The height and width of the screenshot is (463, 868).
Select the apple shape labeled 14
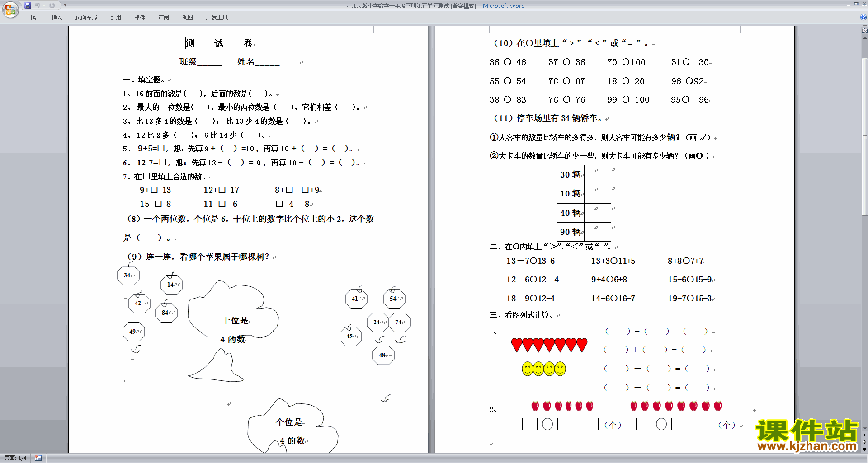(x=172, y=285)
